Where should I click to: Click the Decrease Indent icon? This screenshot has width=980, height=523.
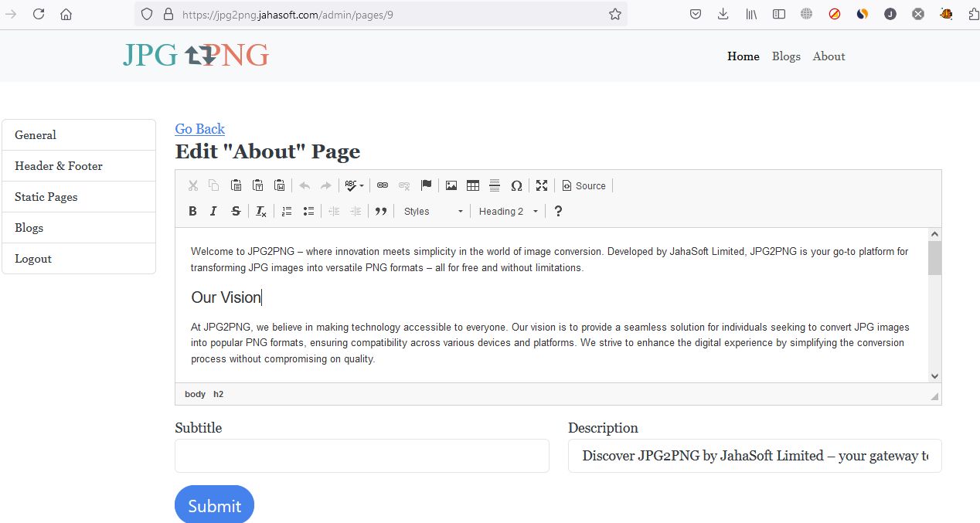(x=334, y=211)
